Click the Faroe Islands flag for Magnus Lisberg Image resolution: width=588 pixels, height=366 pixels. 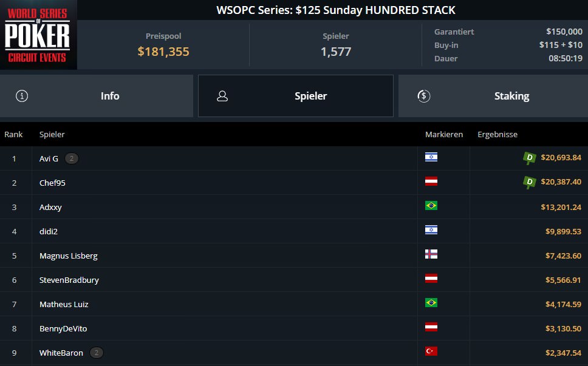431,254
